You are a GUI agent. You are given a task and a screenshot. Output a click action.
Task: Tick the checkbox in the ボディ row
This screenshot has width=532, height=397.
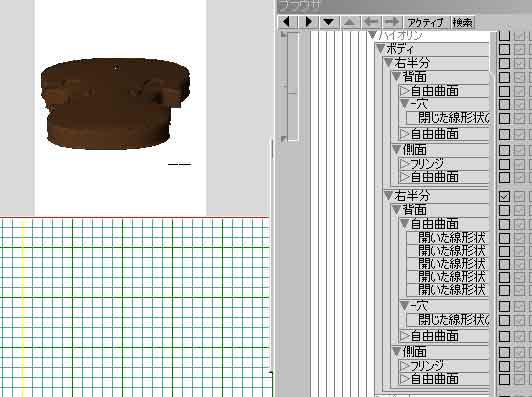tap(505, 49)
